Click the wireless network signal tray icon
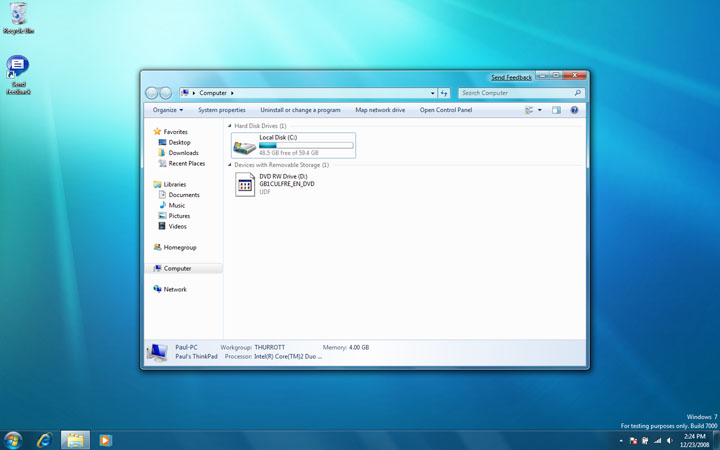Image resolution: width=720 pixels, height=450 pixels. [x=658, y=441]
